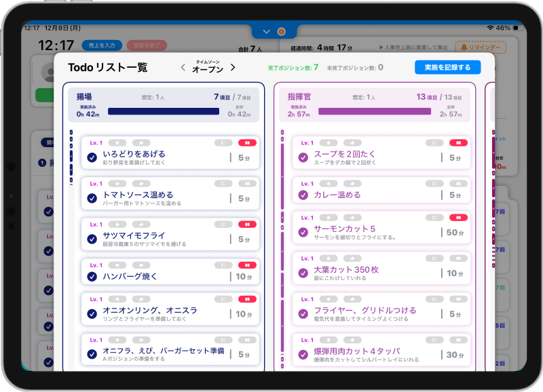Go to the previous time zone with the left chevron

(x=183, y=67)
